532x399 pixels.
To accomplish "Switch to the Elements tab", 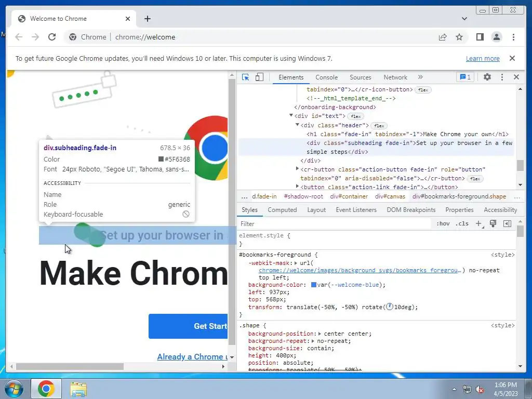I will pos(291,77).
